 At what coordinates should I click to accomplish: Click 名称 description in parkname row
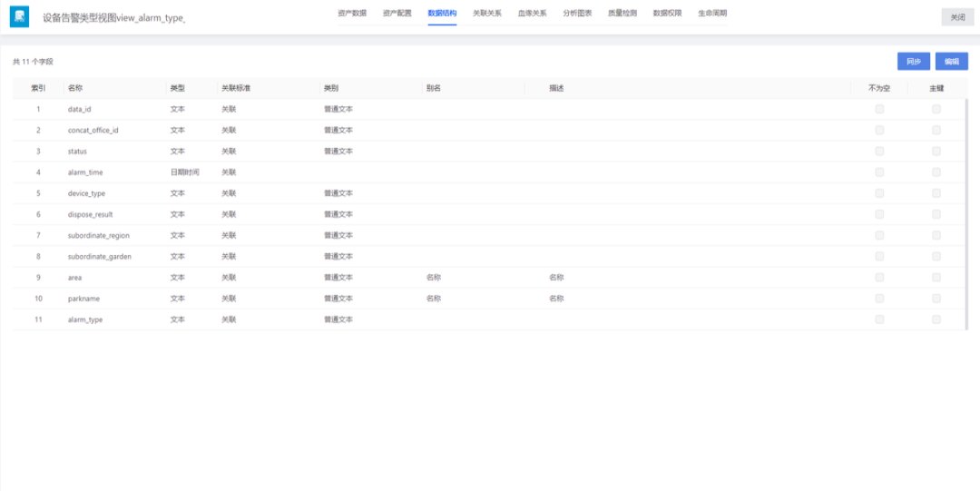click(x=556, y=299)
